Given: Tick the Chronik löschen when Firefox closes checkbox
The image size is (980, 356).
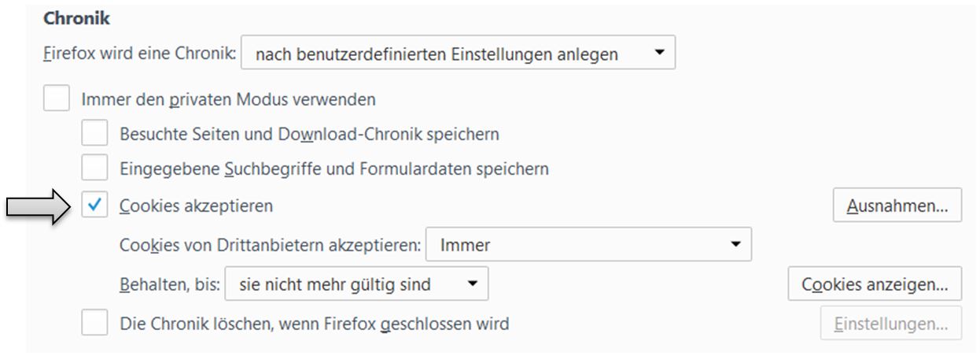Looking at the screenshot, I should click(94, 323).
